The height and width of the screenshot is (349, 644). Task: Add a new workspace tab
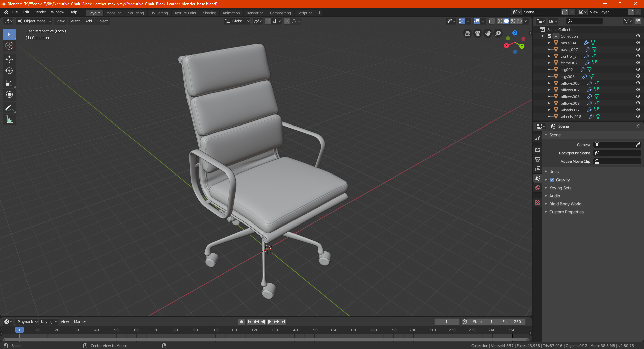tap(319, 13)
